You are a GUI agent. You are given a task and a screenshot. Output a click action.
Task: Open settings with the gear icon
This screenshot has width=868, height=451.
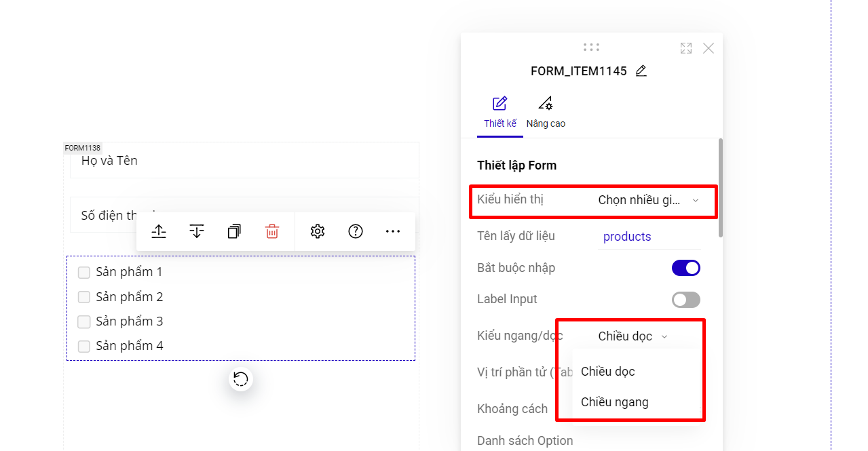point(317,231)
